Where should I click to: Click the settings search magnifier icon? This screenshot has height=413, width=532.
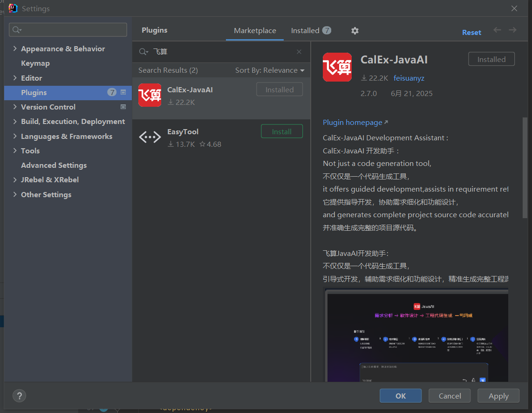[x=17, y=30]
